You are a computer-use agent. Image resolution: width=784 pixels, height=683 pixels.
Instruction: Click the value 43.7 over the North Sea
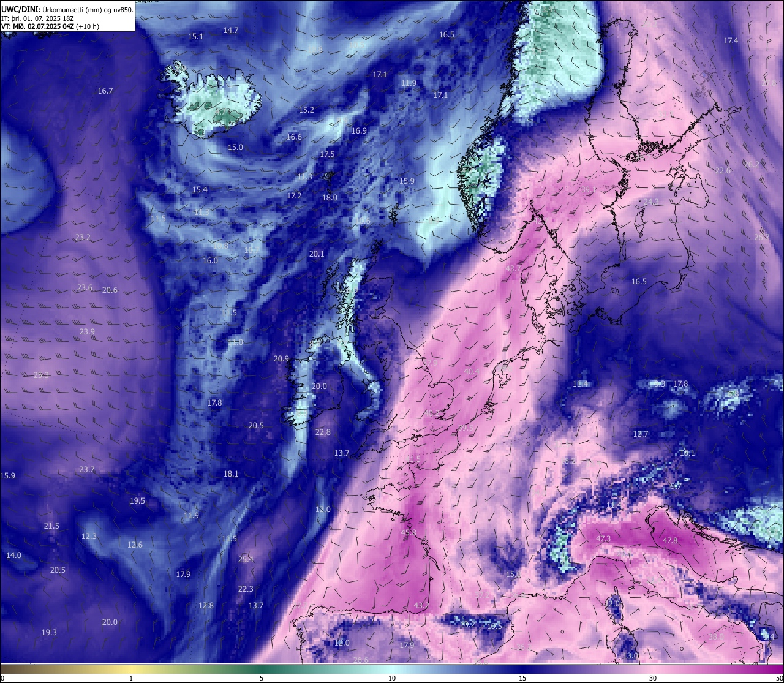(513, 269)
